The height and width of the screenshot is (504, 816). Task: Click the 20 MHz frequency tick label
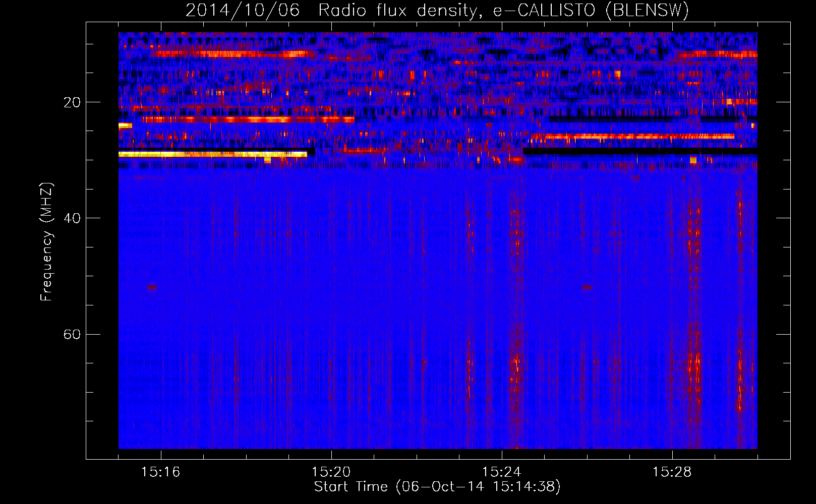(x=72, y=102)
